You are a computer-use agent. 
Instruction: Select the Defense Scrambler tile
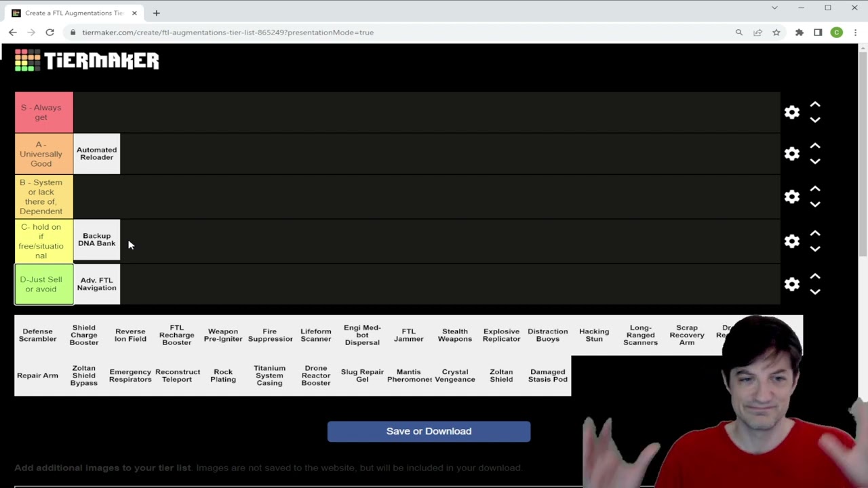pos(37,335)
